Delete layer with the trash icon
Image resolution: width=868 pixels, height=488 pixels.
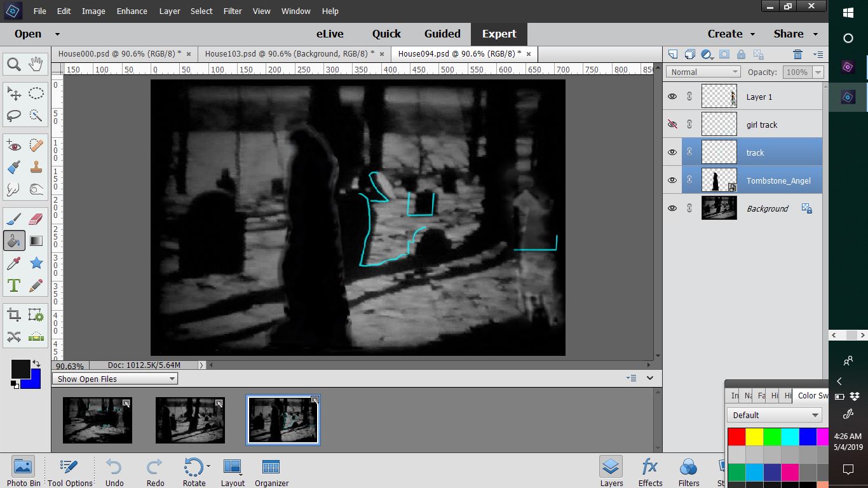[797, 55]
